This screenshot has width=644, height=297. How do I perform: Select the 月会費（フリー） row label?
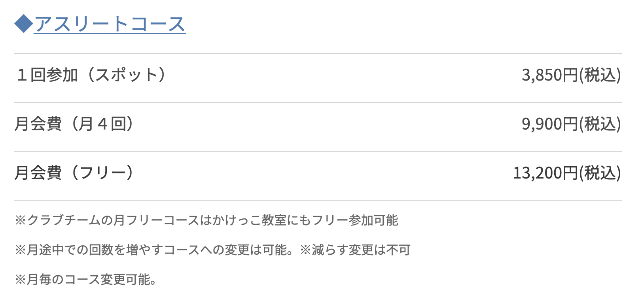[74, 173]
